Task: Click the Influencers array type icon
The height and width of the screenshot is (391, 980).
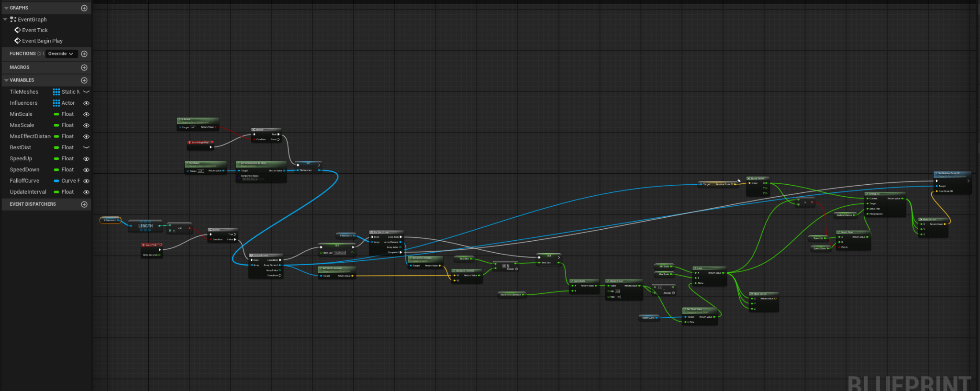Action: pyautogui.click(x=56, y=103)
